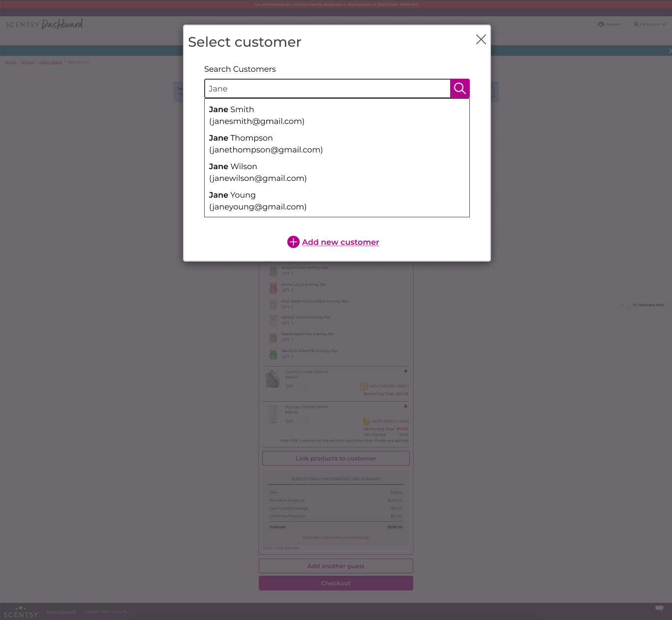
Task: Select Jane Smith from results
Action: 337,115
